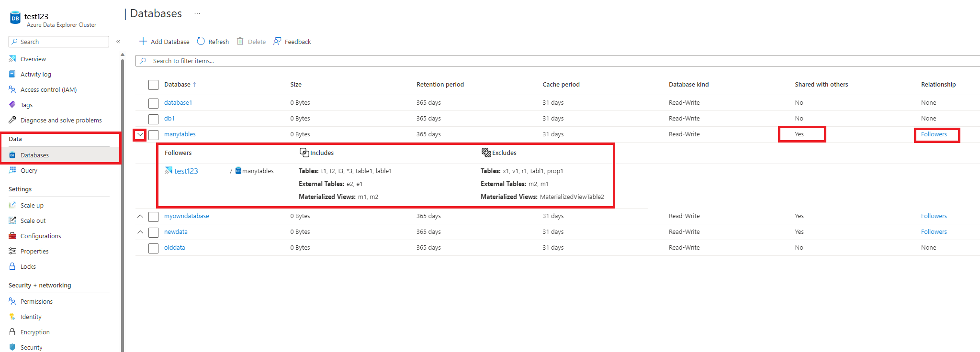Open test123 follower cluster link
This screenshot has height=352, width=980.
pos(186,171)
